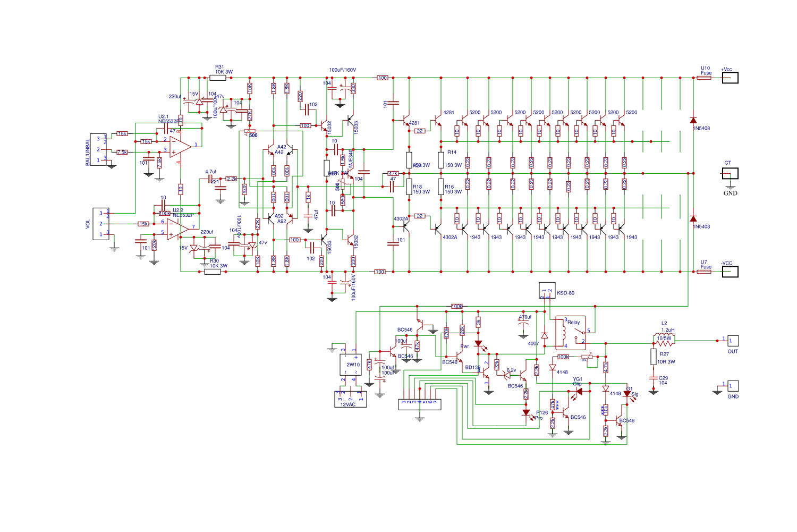This screenshot has height=532, width=797.
Task: Select the relay coil and switch block
Action: 571,333
